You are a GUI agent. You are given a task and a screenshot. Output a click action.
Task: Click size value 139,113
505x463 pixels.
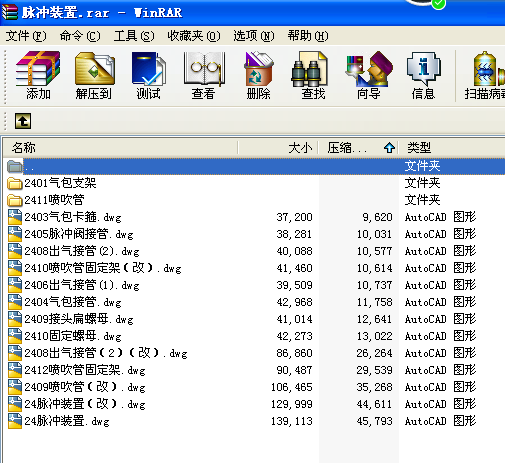pos(292,421)
